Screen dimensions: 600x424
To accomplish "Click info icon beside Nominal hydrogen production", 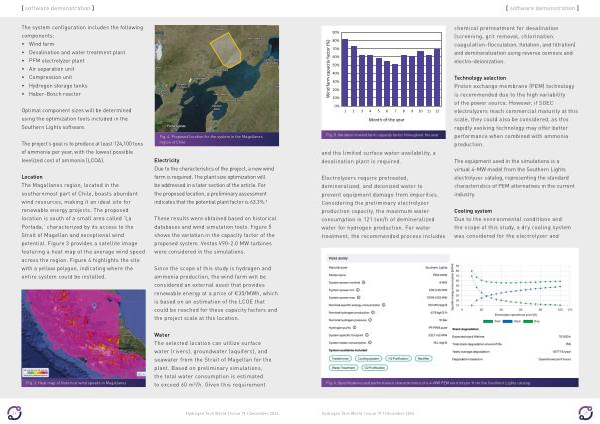I will 373,312.
